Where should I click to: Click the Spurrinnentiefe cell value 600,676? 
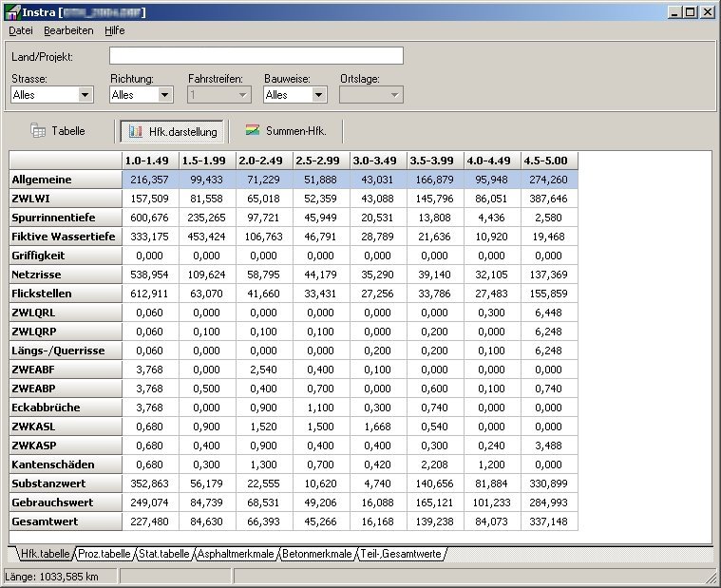coord(150,218)
